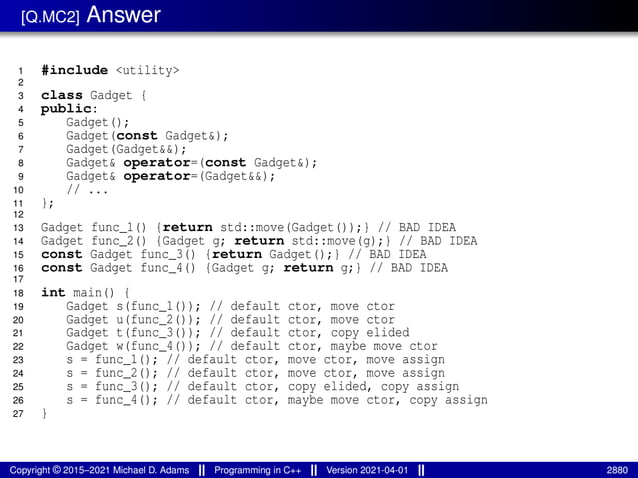Click the default constructor 'Gadget();' on line 5
638x478 pixels.
[98, 122]
